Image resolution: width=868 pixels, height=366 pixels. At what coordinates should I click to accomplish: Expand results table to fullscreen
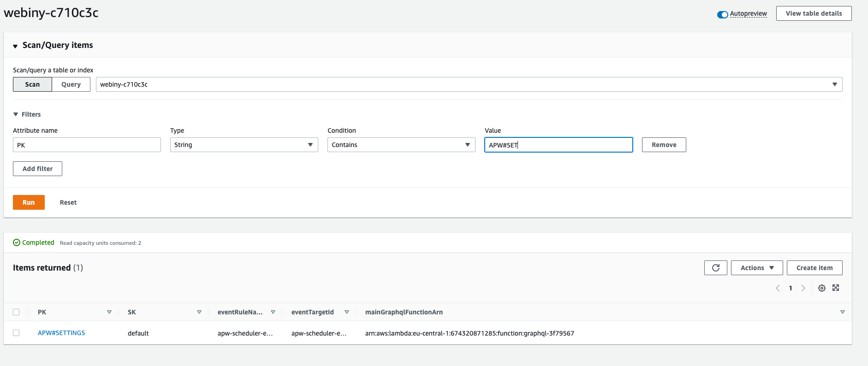point(836,288)
